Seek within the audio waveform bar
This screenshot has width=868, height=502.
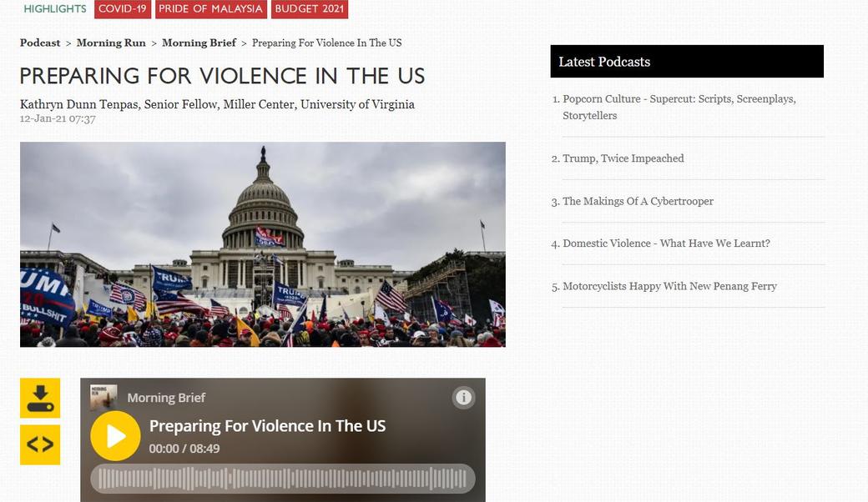point(282,479)
